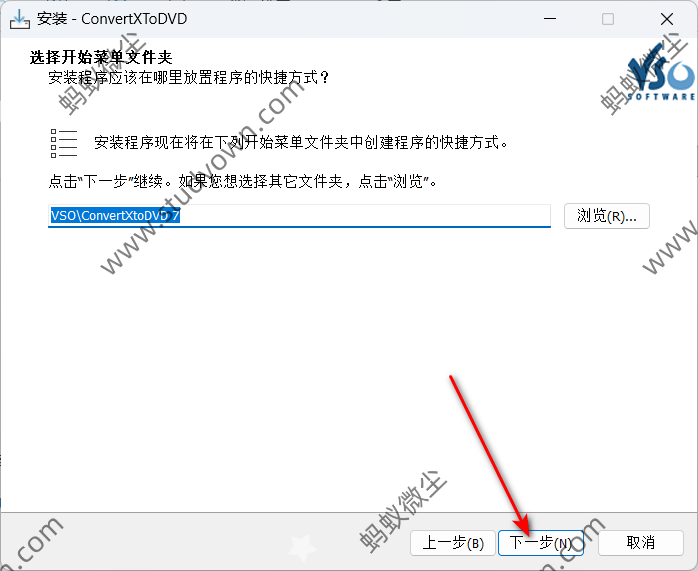Click instruction line starting with 点击"下一步"继续

243,182
